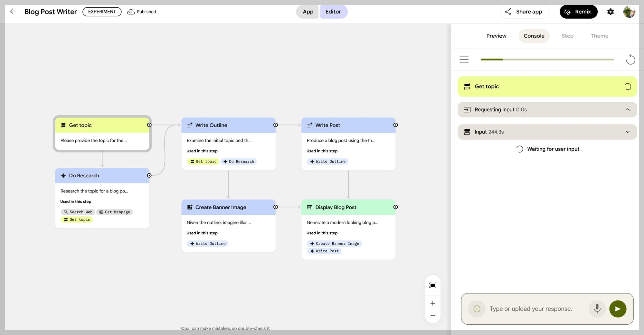Switch to App view
Viewport: 644px width, 335px height.
click(308, 12)
